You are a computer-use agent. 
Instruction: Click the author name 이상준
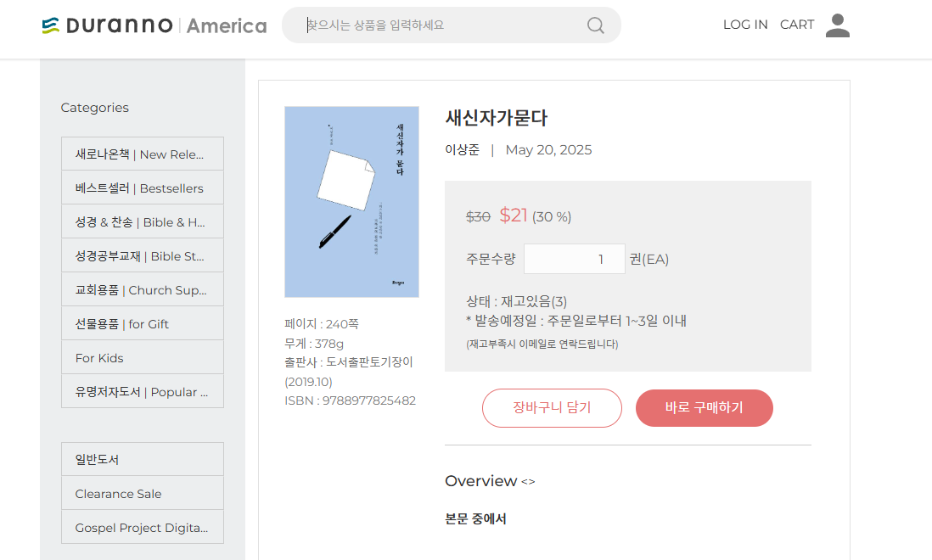pyautogui.click(x=463, y=149)
